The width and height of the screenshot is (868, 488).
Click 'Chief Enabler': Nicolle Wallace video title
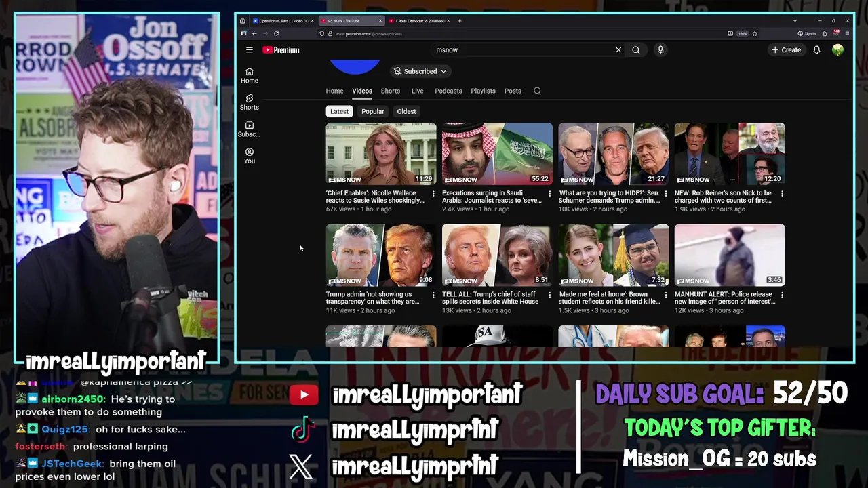point(375,197)
